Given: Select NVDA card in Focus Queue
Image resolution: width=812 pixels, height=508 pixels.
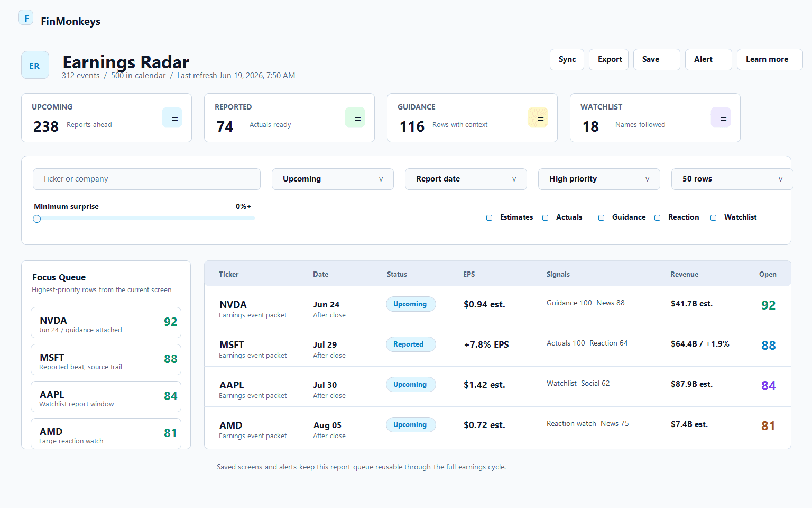Looking at the screenshot, I should 106,322.
